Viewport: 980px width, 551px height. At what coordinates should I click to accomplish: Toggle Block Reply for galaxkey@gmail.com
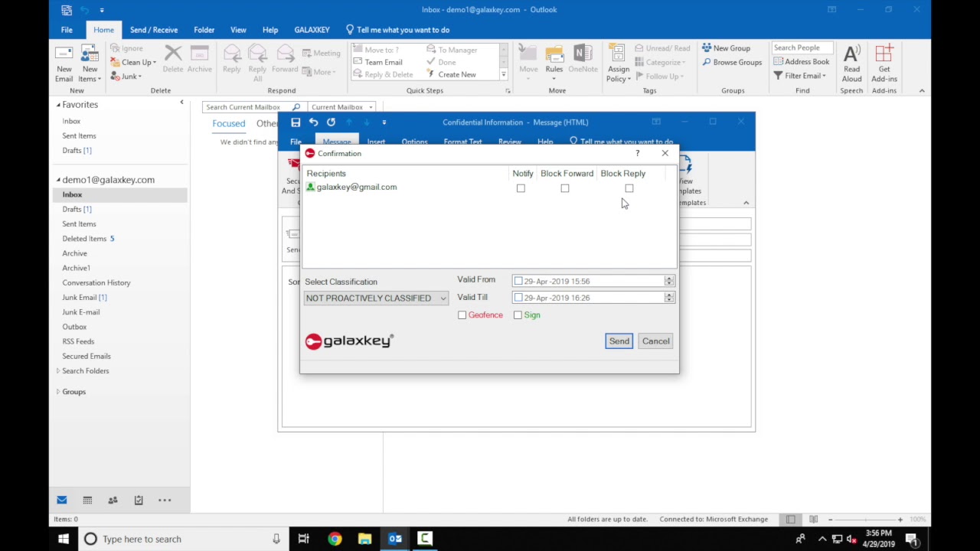[629, 188]
